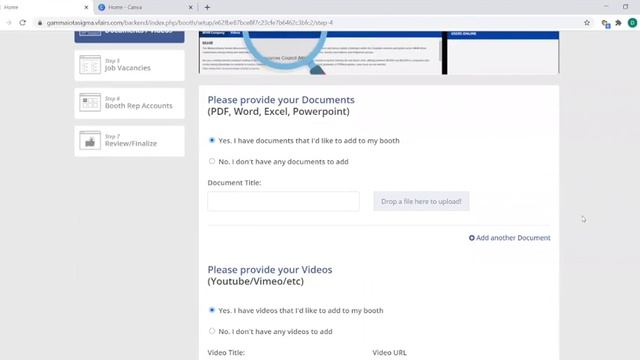Select No, I don't have any videos
Viewport: 640px width, 360px height.
[211, 331]
